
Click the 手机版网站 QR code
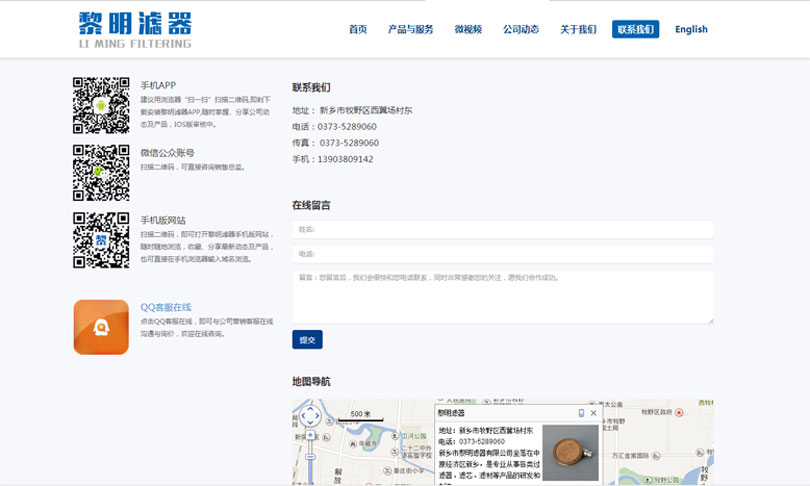(x=101, y=240)
